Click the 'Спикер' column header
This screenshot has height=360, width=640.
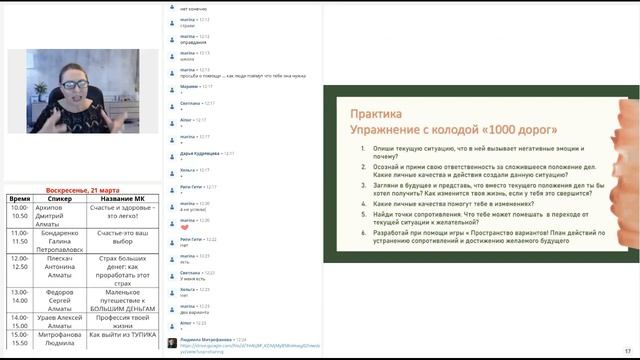click(x=60, y=199)
